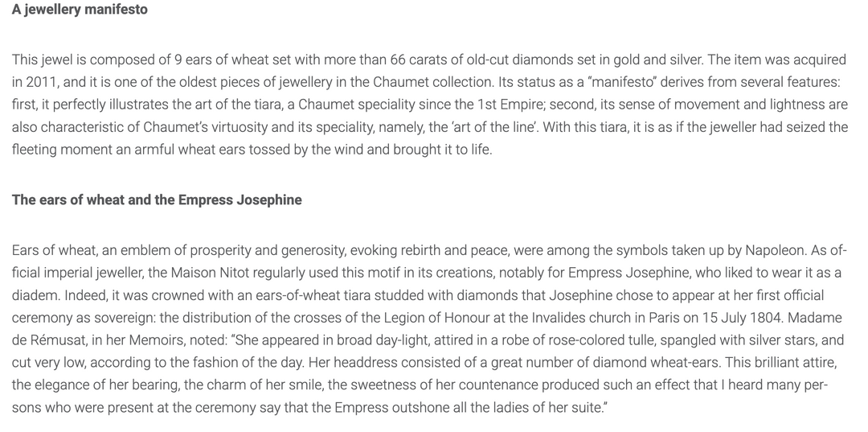Screen dimensions: 868x432
Task: Click the number '66' before carats
Action: tap(398, 60)
